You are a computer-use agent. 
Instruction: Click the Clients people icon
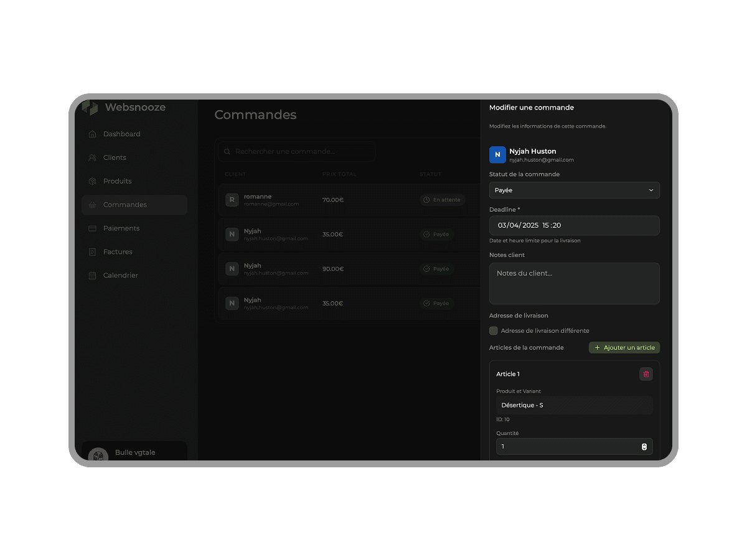coord(92,157)
